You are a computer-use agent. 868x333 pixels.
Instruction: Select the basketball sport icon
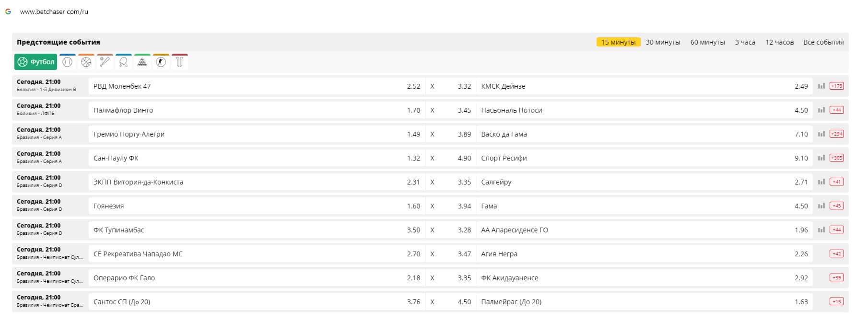click(86, 62)
